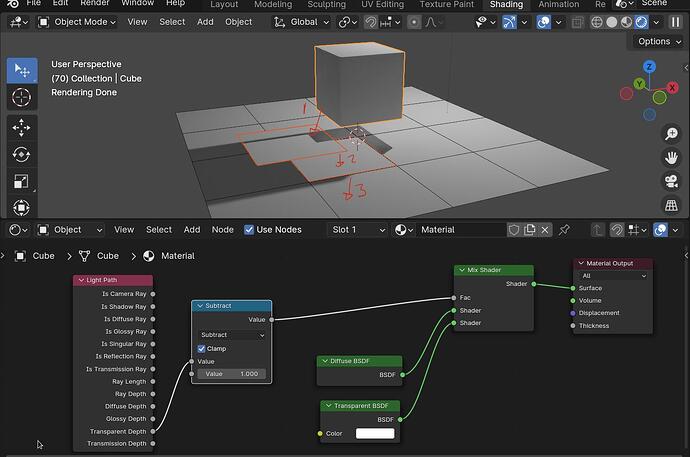The width and height of the screenshot is (690, 457).
Task: Toggle viewport gizmos display
Action: tap(509, 22)
